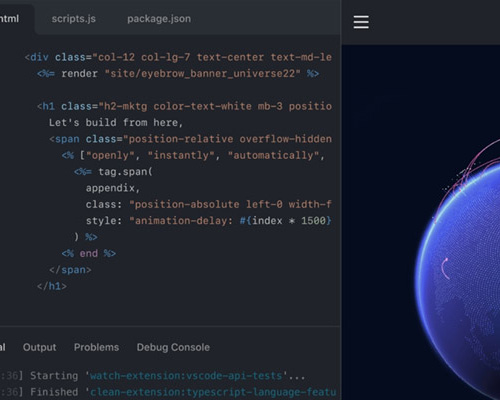Click the span class="position-relative line
Screen dimensions: 500x400
pos(190,139)
